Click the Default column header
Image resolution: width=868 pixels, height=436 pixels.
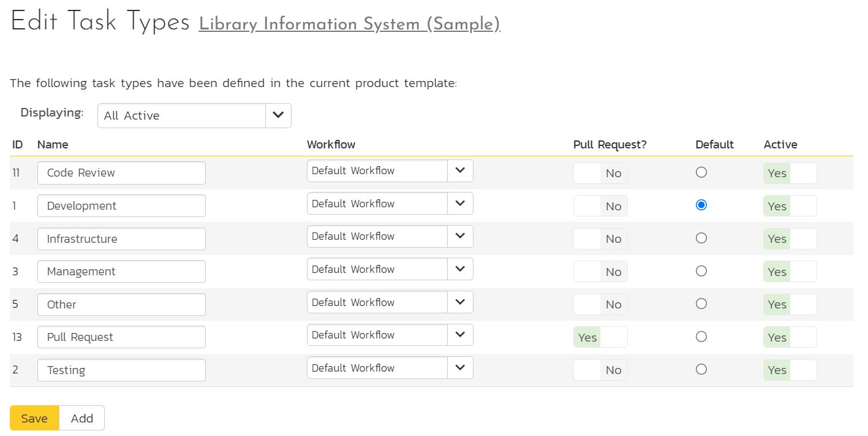pos(715,145)
